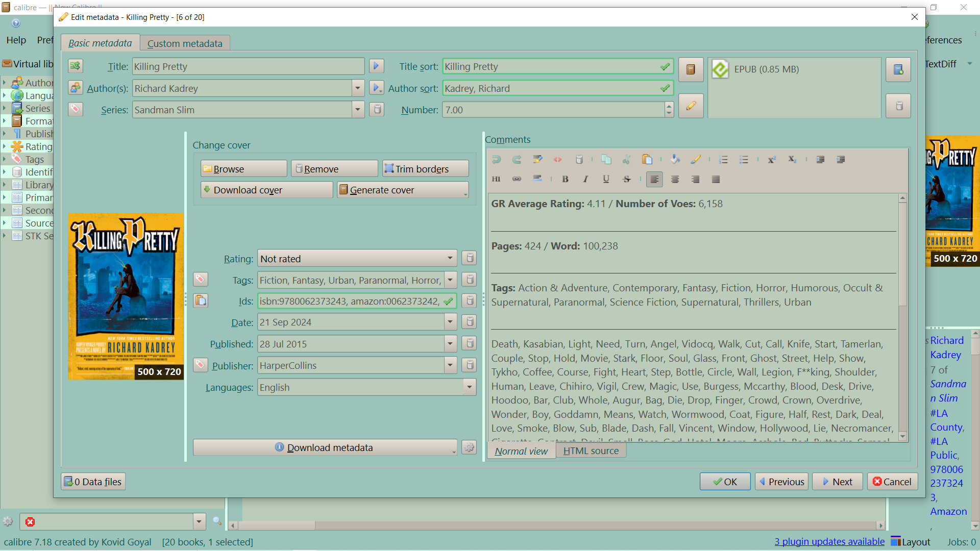The height and width of the screenshot is (551, 980).
Task: Toggle bold formatting in comments
Action: point(565,179)
